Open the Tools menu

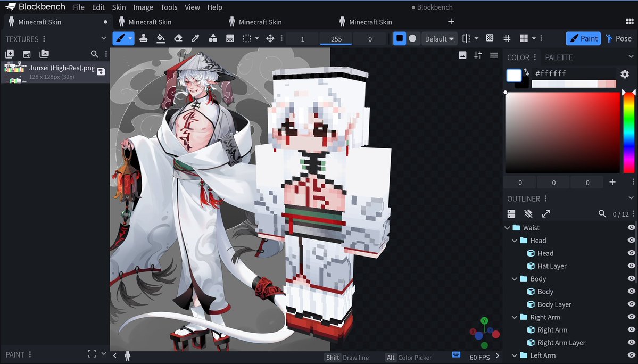(x=169, y=7)
